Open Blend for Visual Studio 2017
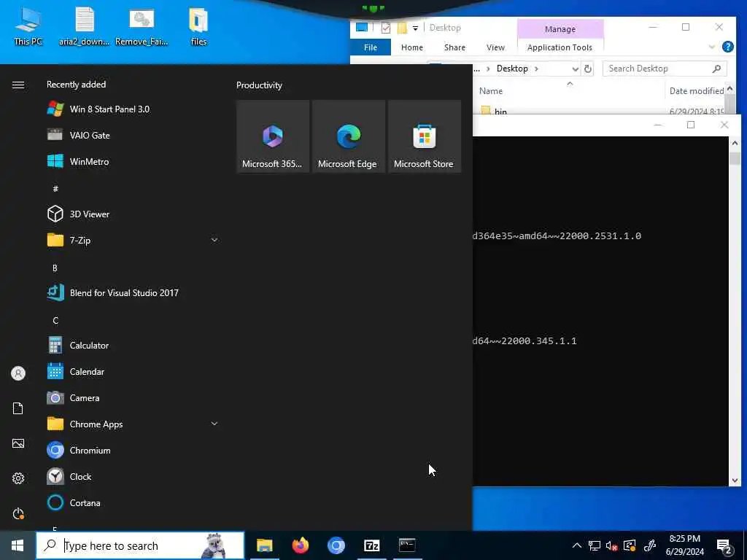Image resolution: width=747 pixels, height=560 pixels. click(x=112, y=293)
